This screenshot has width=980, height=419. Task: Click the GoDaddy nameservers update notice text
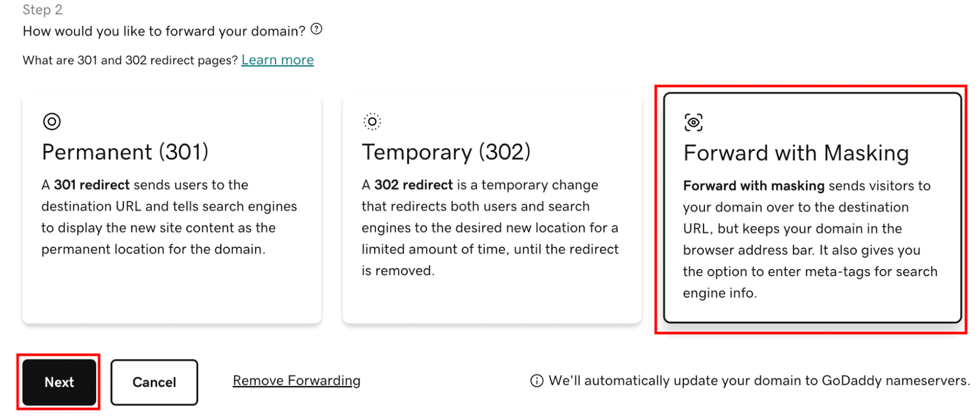(759, 381)
